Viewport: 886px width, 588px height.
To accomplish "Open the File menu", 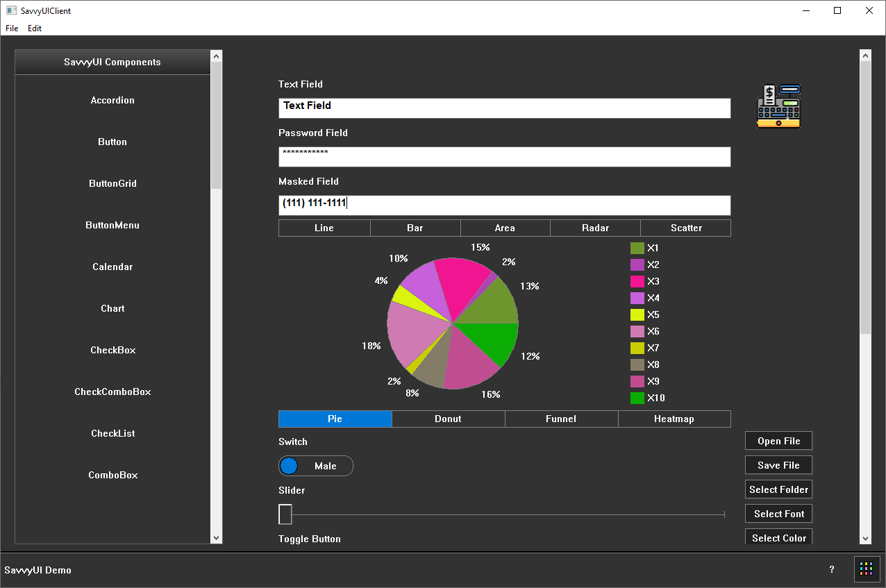I will click(12, 28).
